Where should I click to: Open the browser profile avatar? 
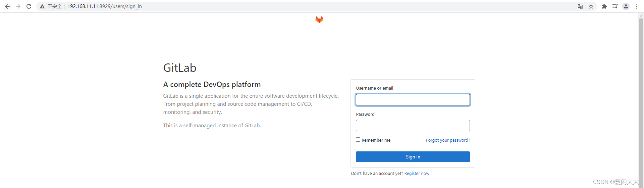[x=626, y=6]
